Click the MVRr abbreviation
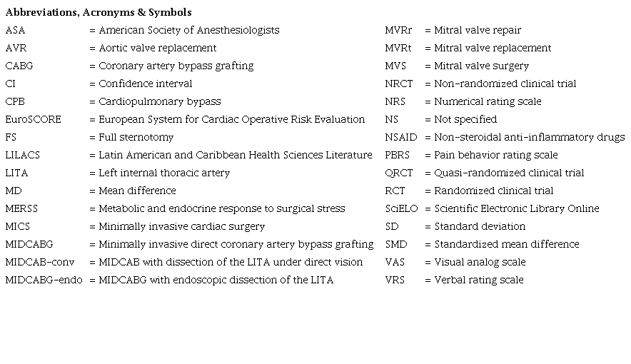The height and width of the screenshot is (364, 631). pos(398,30)
